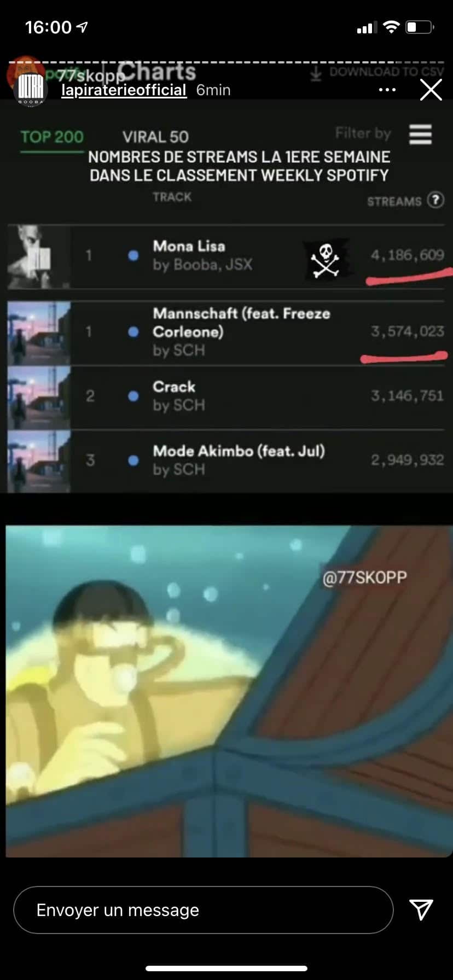Switch to the VIRAL 50 tab
This screenshot has height=980, width=453.
click(155, 137)
